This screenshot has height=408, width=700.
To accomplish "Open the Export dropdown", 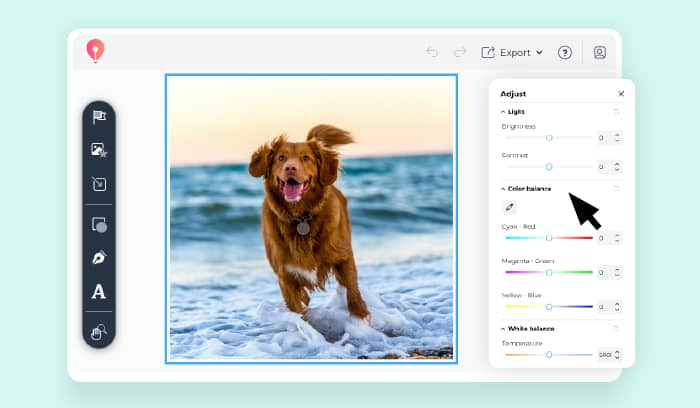I will (512, 53).
